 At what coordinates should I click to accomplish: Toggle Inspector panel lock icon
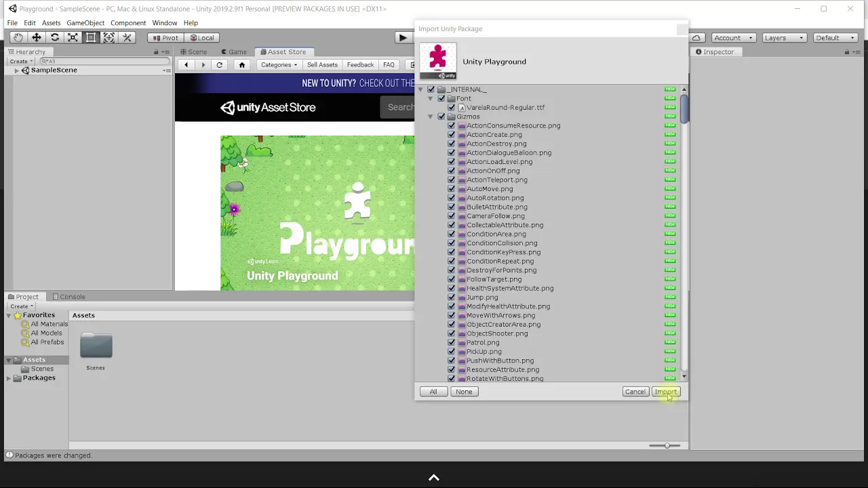(x=847, y=52)
